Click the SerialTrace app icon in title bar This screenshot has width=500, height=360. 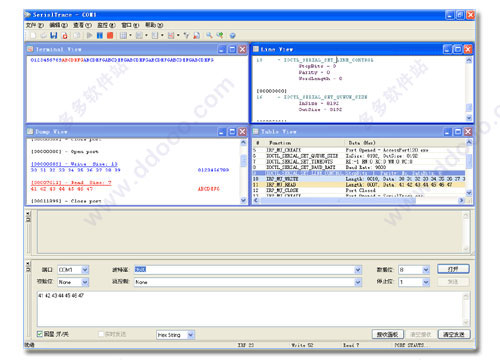point(28,15)
